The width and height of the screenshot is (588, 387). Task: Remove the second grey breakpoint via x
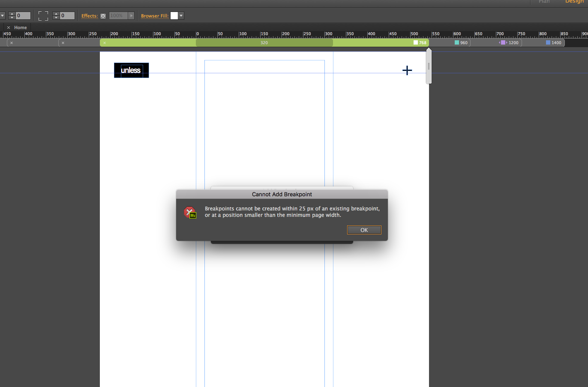click(63, 43)
